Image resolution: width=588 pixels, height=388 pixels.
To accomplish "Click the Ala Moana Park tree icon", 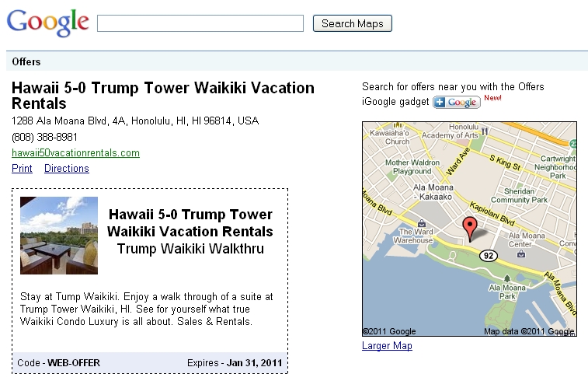I will point(507,278).
